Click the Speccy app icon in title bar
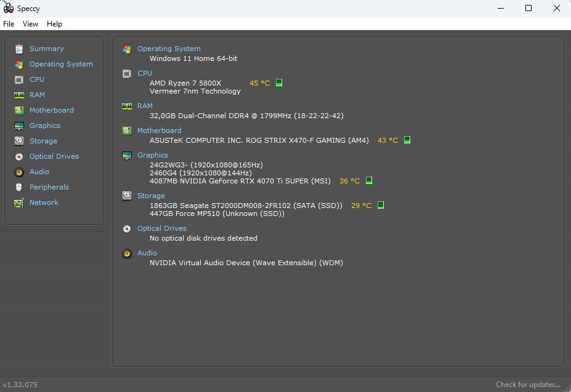The width and height of the screenshot is (571, 392). (x=9, y=8)
